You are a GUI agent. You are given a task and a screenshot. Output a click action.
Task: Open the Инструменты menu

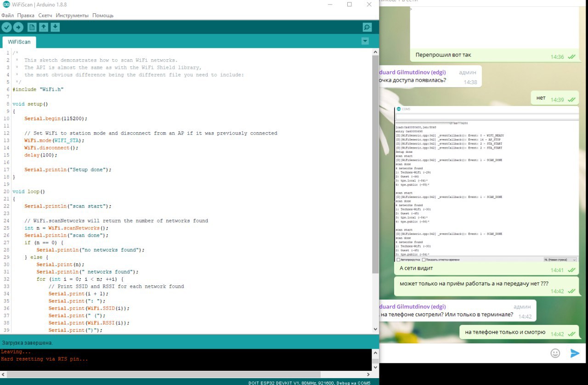[72, 15]
